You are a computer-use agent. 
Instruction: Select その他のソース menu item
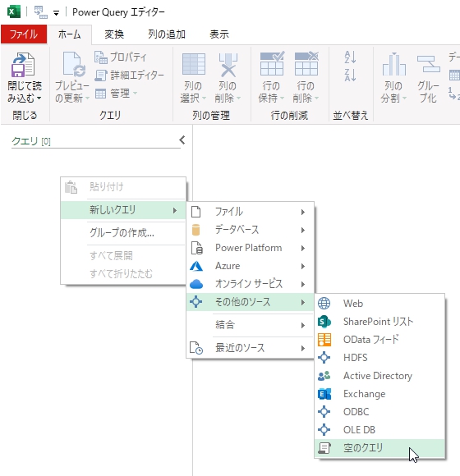click(250, 302)
